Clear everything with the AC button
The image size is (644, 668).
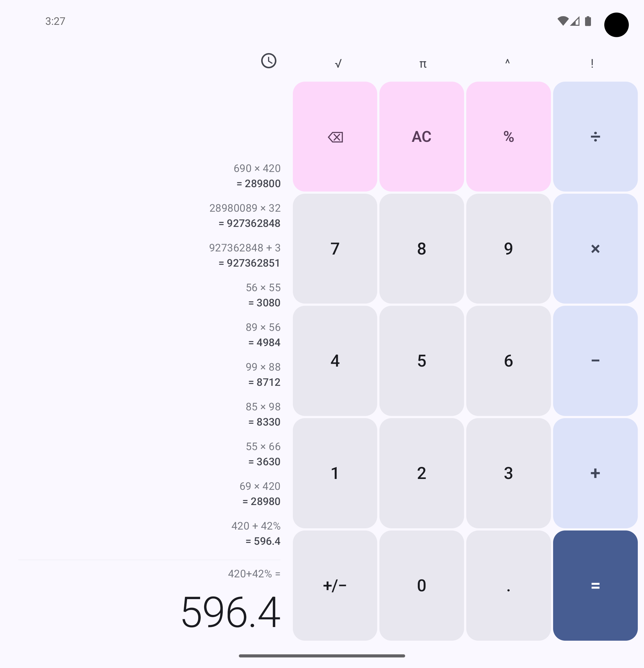(x=422, y=137)
